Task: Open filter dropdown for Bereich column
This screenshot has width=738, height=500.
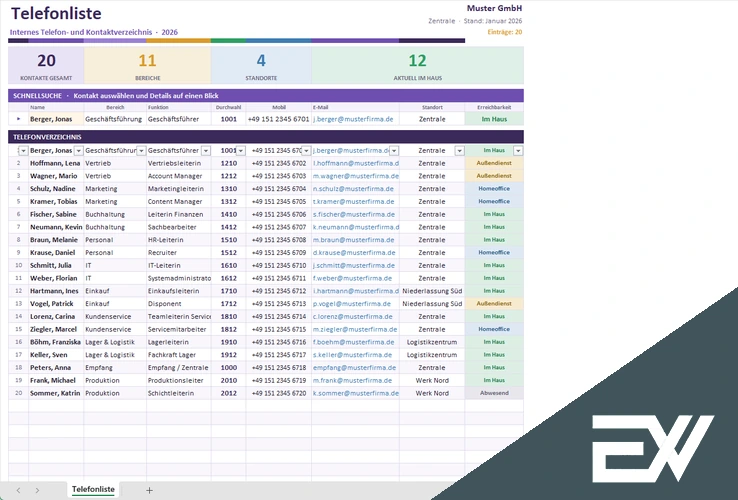Action: [141, 151]
